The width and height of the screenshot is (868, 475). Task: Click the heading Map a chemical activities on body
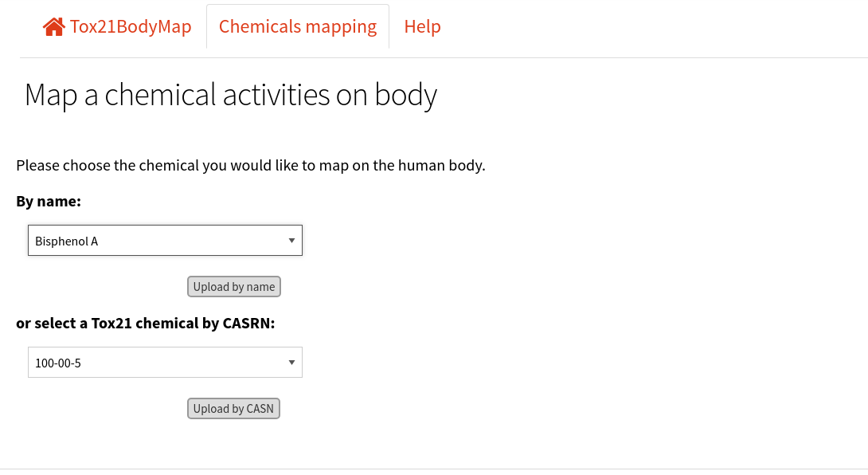pos(231,95)
